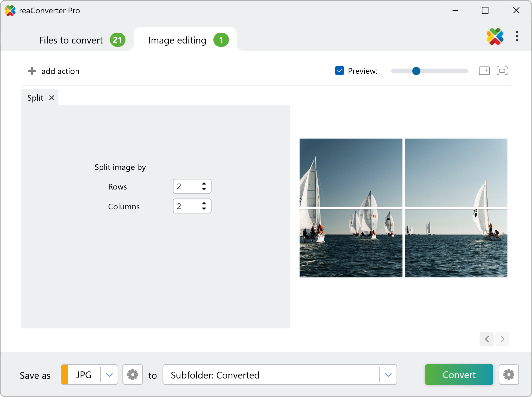This screenshot has width=532, height=397.
Task: Remove the Split action with its X
Action: (x=52, y=98)
